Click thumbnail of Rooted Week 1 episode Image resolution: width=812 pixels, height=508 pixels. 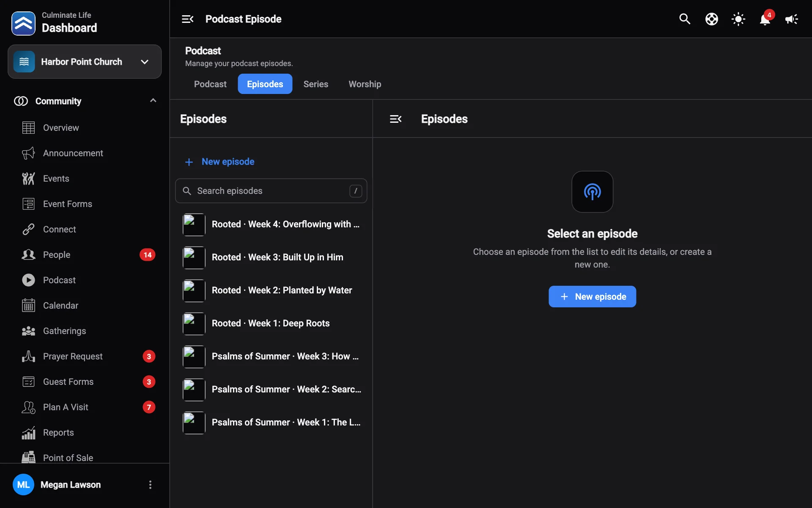[x=194, y=324]
